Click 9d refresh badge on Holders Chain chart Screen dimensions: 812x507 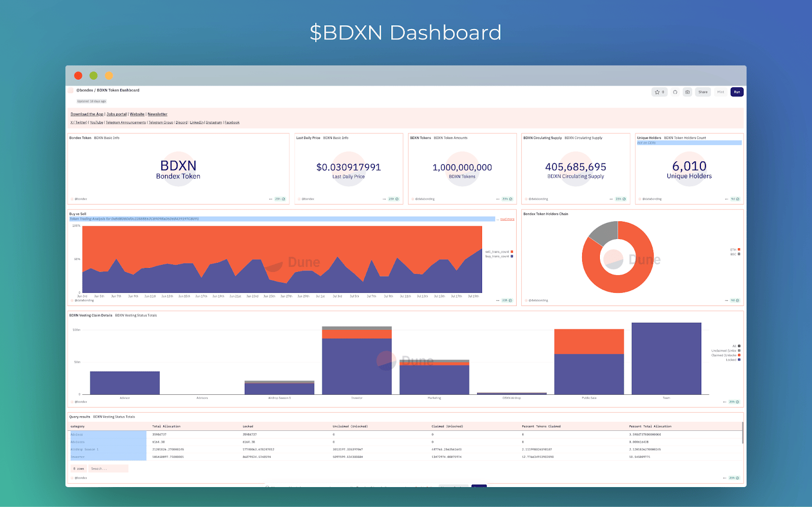point(735,300)
